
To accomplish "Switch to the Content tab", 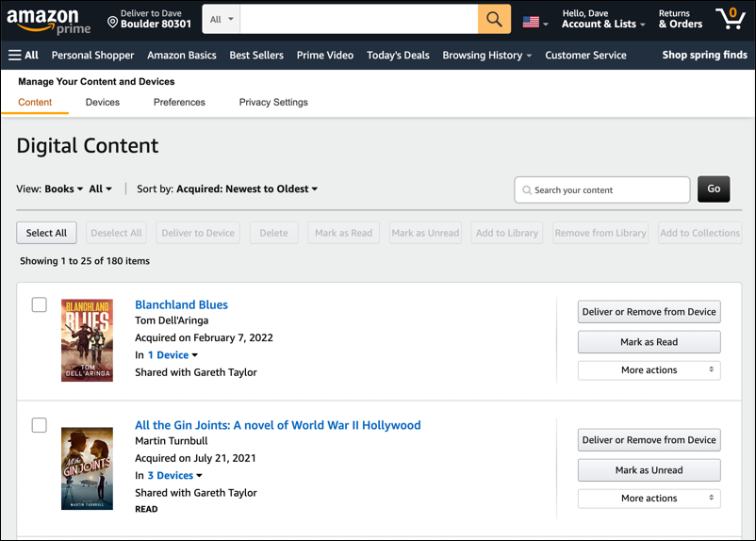I will (x=35, y=102).
